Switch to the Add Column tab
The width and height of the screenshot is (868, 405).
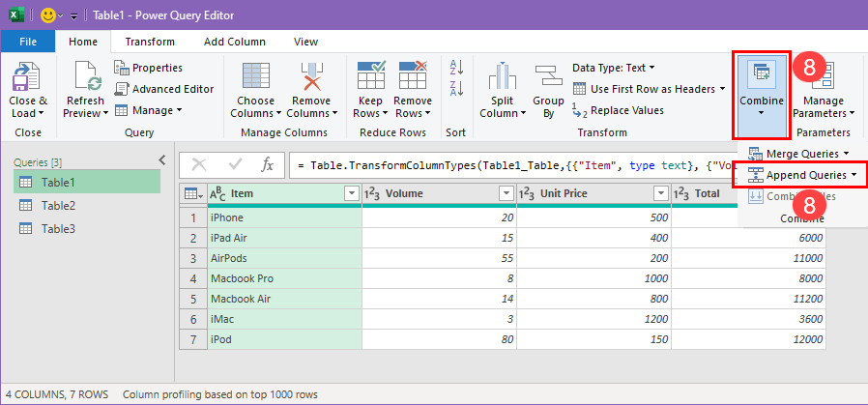tap(234, 42)
